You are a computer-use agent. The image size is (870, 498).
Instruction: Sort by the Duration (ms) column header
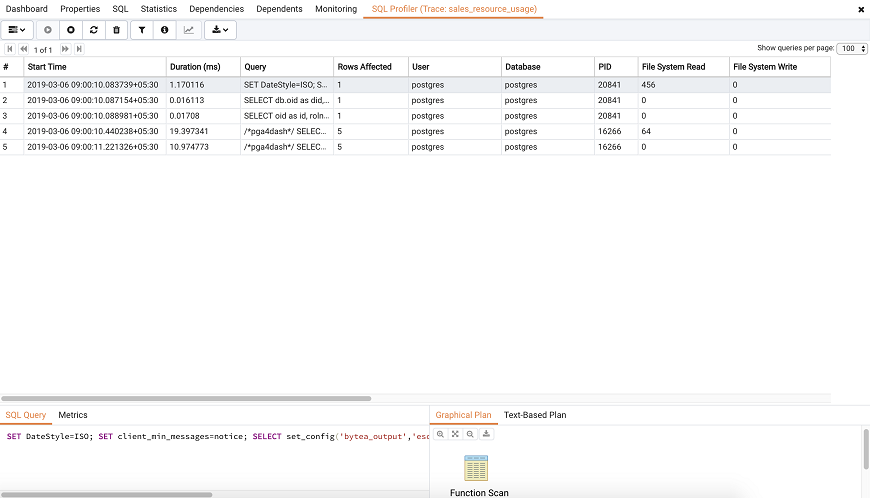(203, 67)
